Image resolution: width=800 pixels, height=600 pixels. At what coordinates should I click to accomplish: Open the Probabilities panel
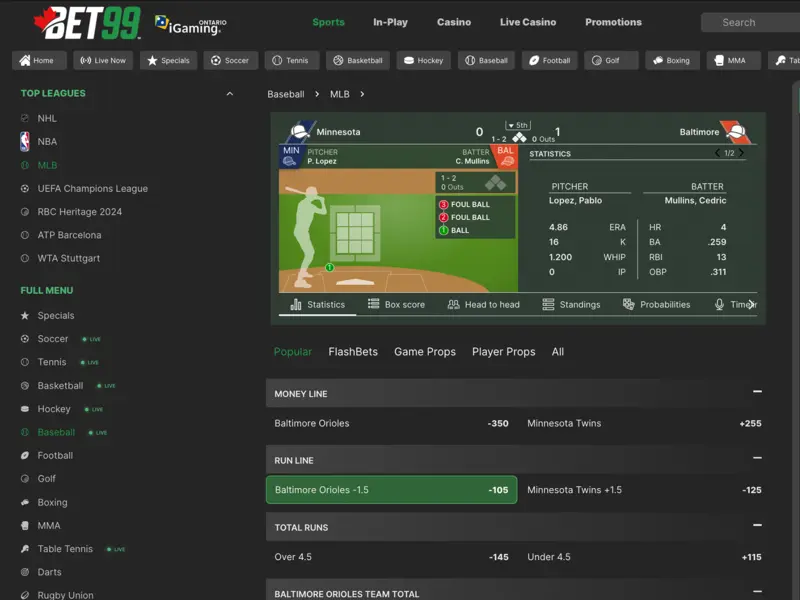(656, 304)
